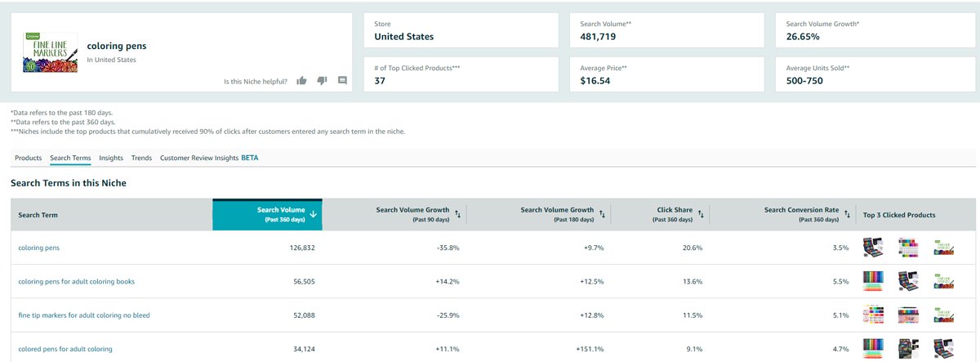Open the Insights tab
Viewport: 980px width, 362px height.
tap(111, 158)
